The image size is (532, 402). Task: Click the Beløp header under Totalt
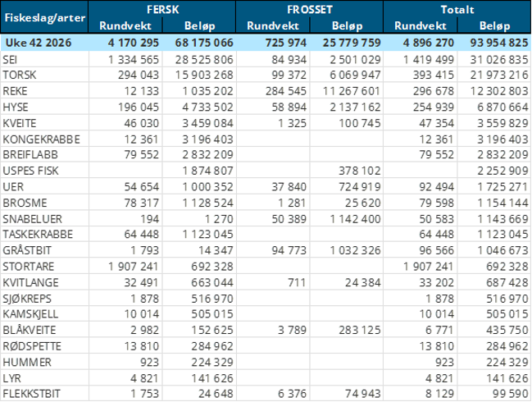[x=494, y=25]
